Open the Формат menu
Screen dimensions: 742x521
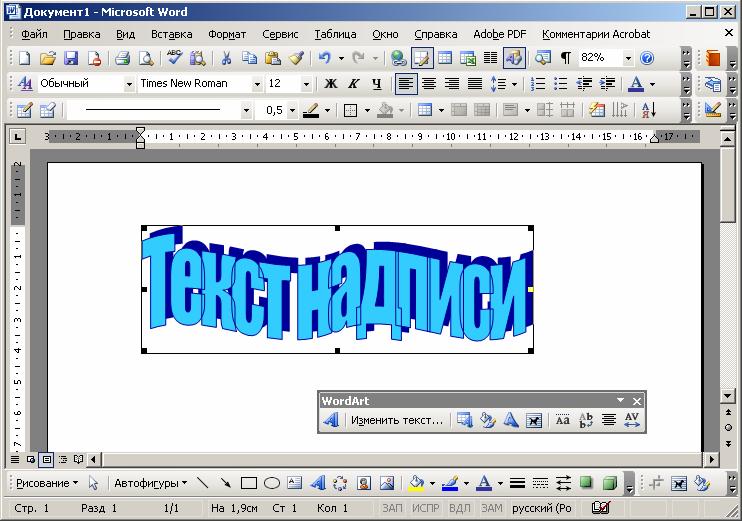click(x=226, y=34)
